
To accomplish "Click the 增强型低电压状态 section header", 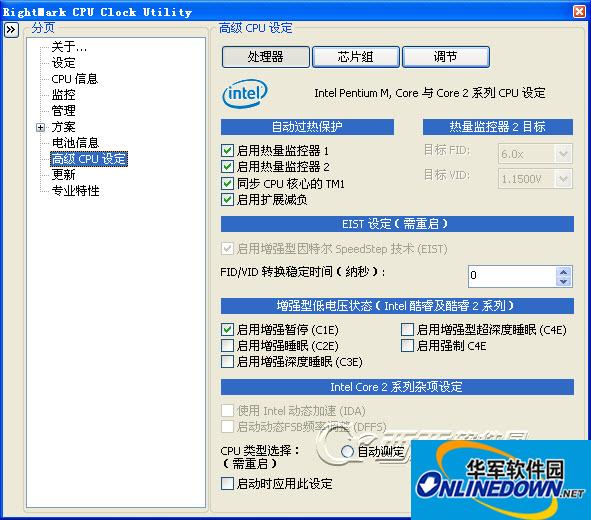I will (397, 306).
